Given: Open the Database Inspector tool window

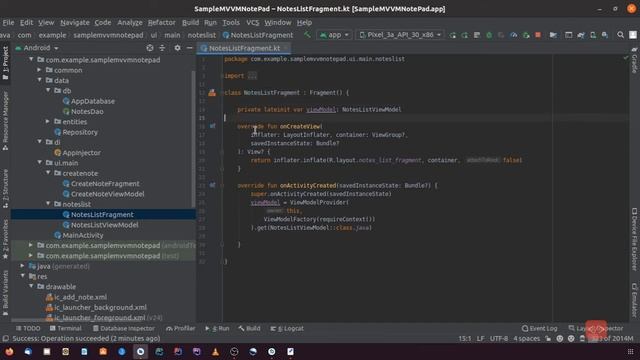Looking at the screenshot, I should click(123, 328).
